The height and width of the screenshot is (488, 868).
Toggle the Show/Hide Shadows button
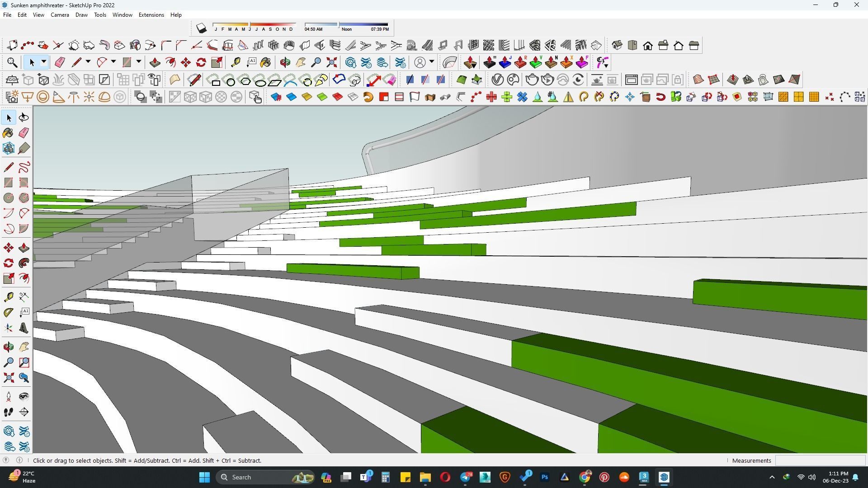coord(201,28)
